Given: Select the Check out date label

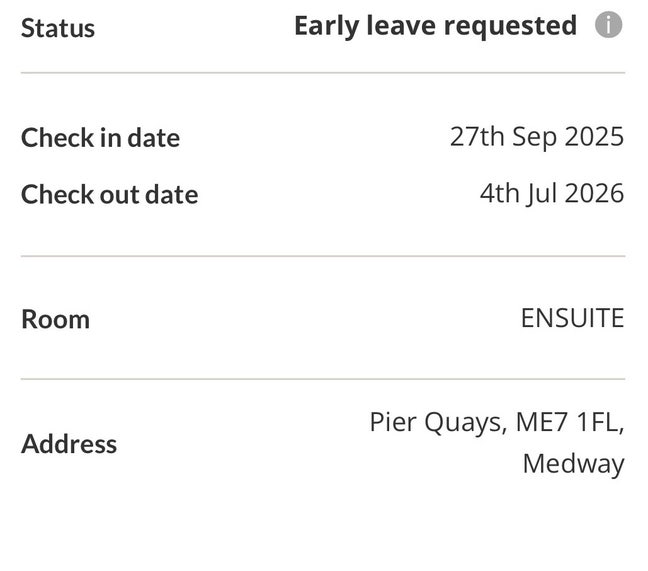Looking at the screenshot, I should [x=110, y=195].
